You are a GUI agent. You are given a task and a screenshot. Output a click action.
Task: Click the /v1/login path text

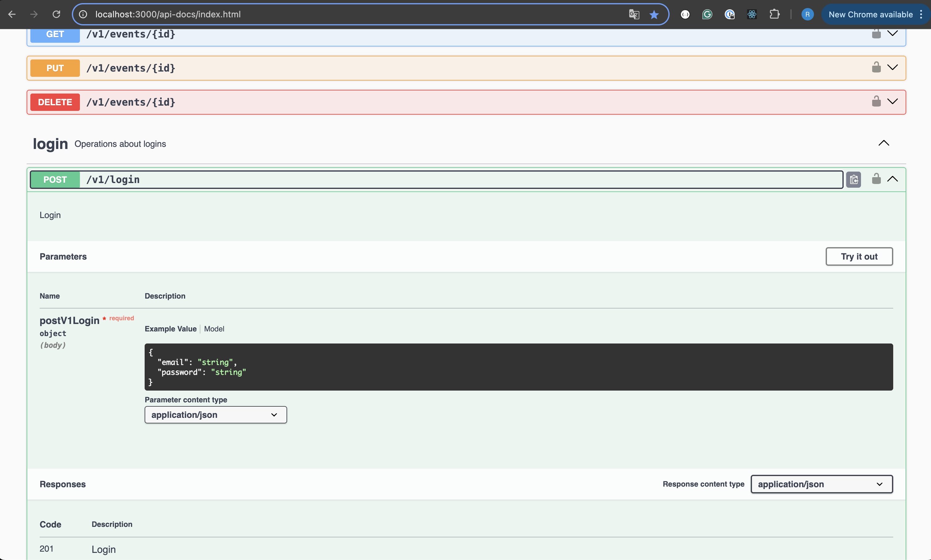(113, 180)
